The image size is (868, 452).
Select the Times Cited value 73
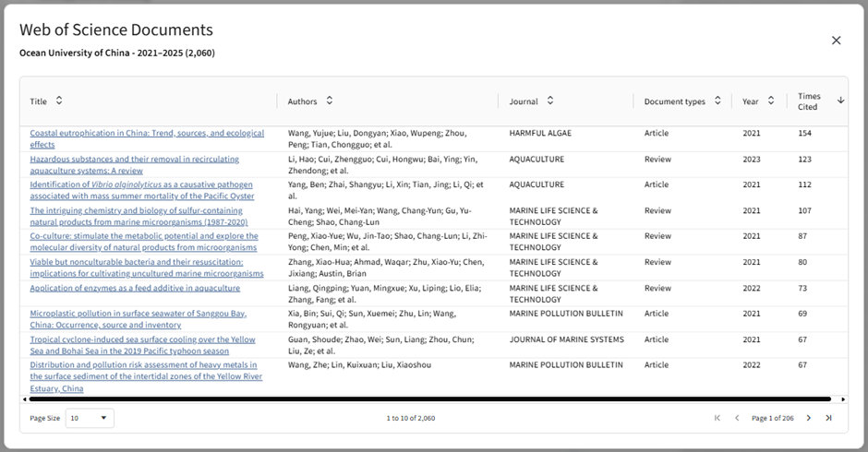tap(802, 288)
